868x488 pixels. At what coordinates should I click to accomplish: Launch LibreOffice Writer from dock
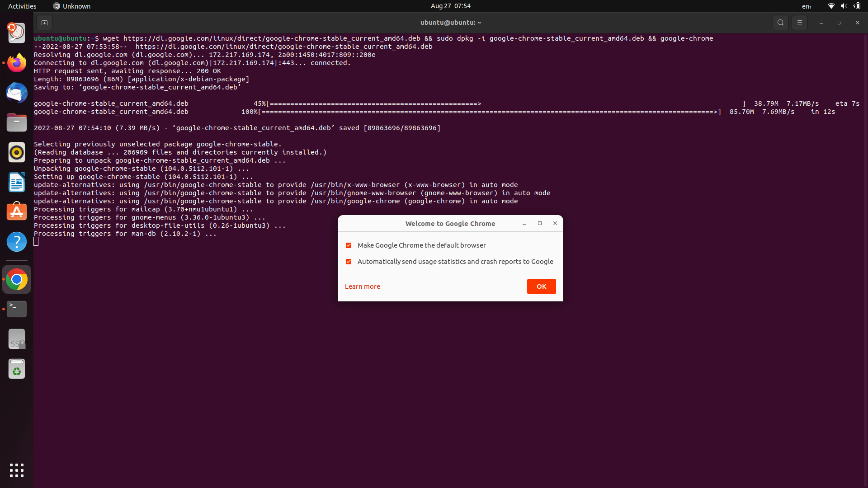(17, 182)
